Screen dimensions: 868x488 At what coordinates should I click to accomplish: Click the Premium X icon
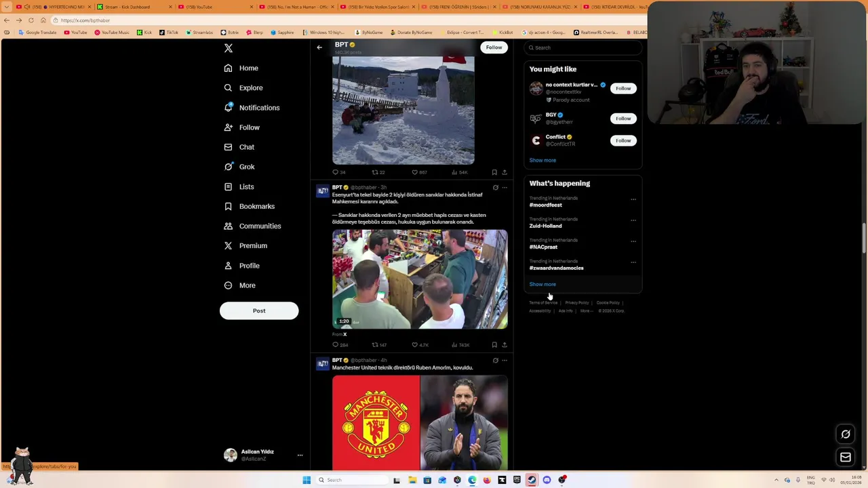click(x=228, y=245)
